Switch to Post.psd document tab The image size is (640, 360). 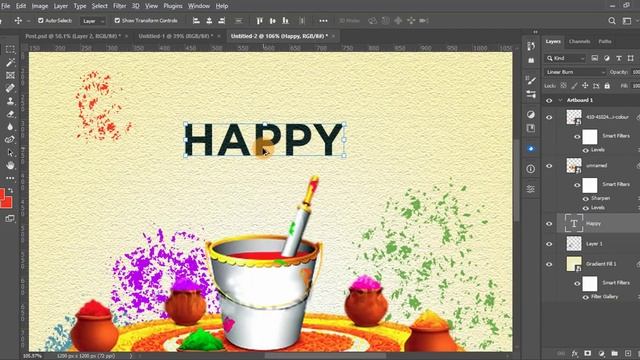pyautogui.click(x=73, y=36)
